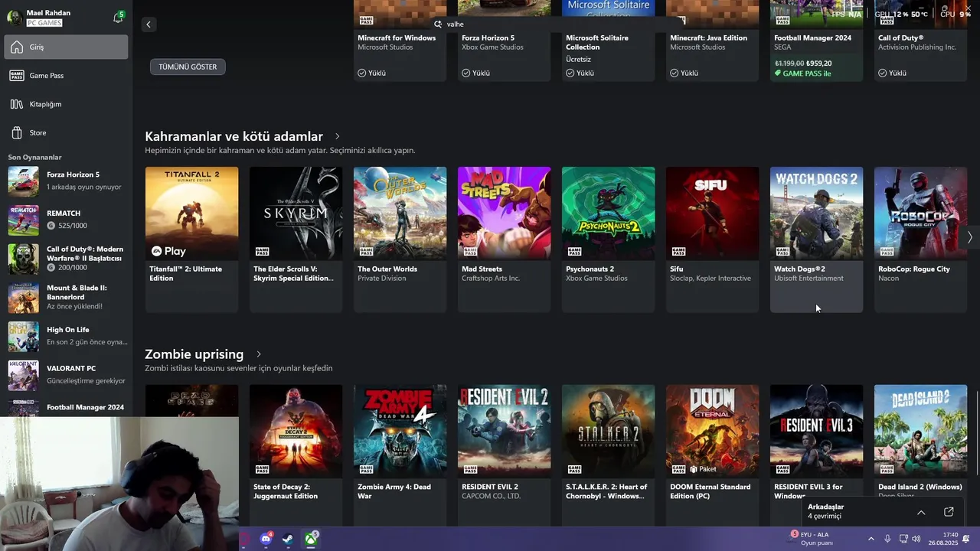Click Arkadaşlar 4 çevrimiçi label
Screen dimensions: 980x551
(x=825, y=511)
